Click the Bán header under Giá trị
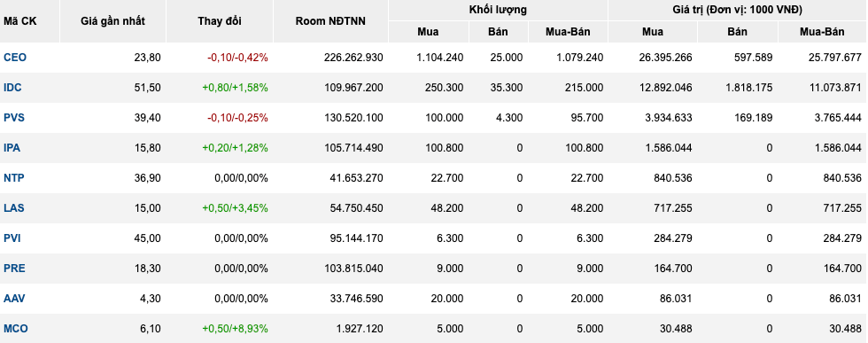This screenshot has width=868, height=343. click(737, 32)
